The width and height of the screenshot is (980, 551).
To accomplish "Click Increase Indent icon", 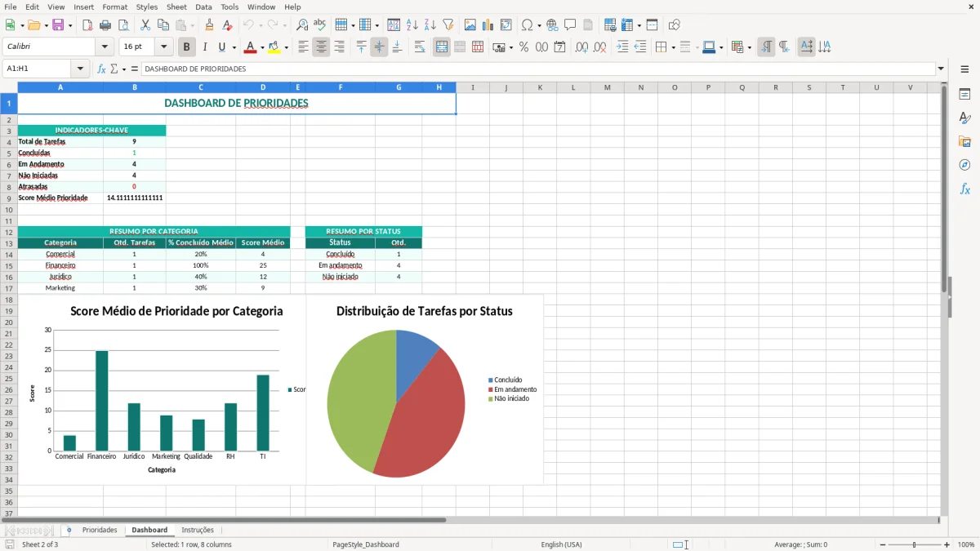I will pyautogui.click(x=622, y=47).
